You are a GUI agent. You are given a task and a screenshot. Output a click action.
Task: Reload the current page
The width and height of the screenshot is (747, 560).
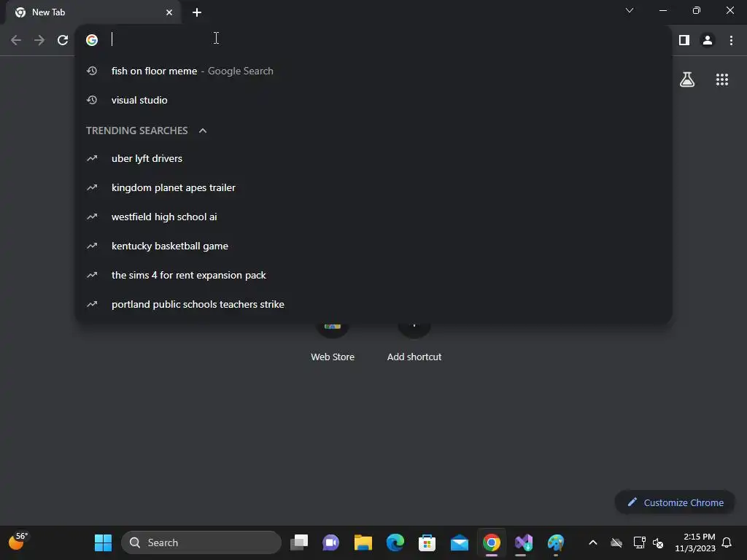coord(63,40)
